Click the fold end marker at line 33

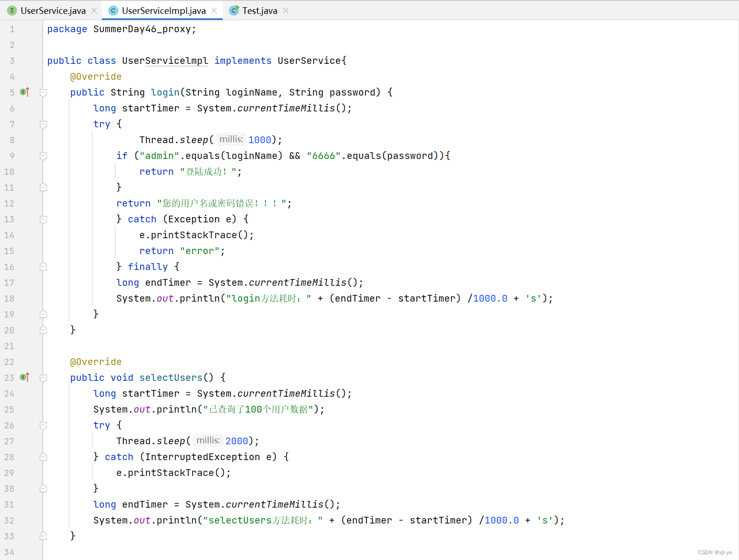pyautogui.click(x=43, y=536)
